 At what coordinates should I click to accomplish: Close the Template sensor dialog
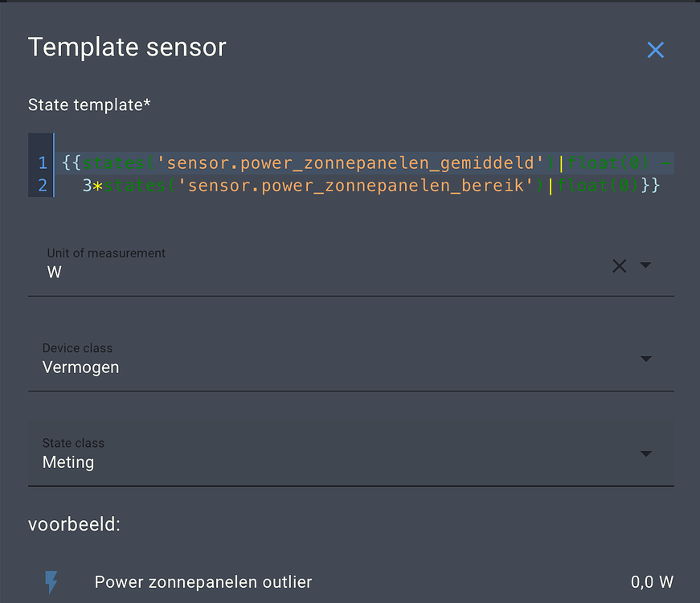(656, 50)
